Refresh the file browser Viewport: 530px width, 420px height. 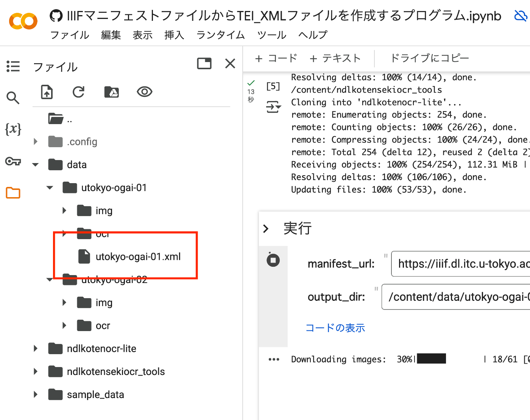pyautogui.click(x=78, y=92)
